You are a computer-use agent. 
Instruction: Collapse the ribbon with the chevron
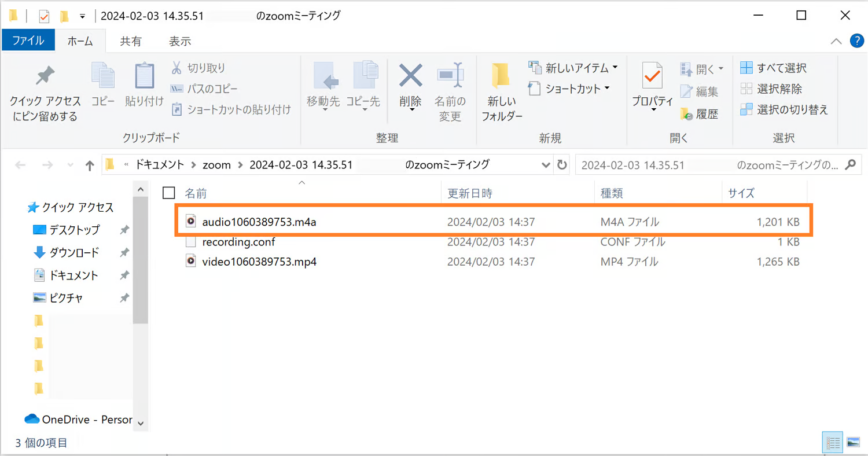836,41
